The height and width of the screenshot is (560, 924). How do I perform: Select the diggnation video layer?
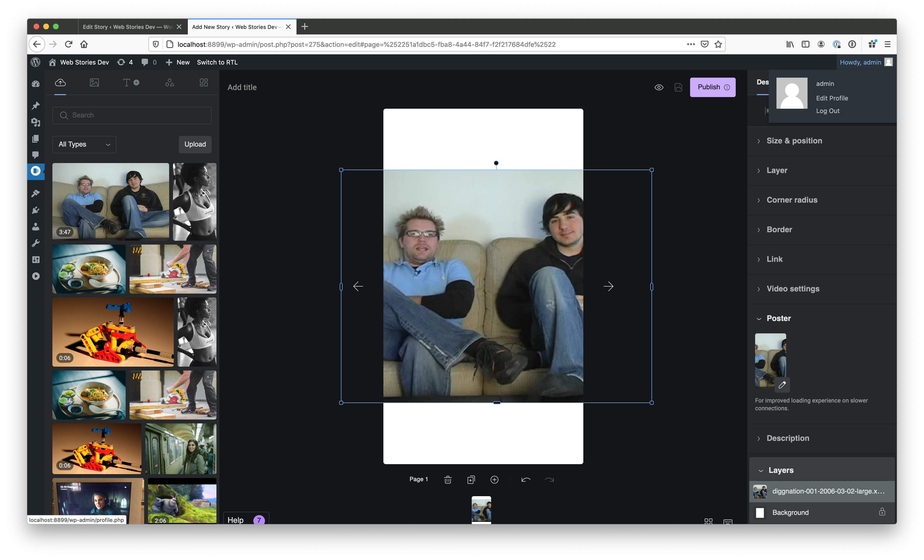[822, 491]
